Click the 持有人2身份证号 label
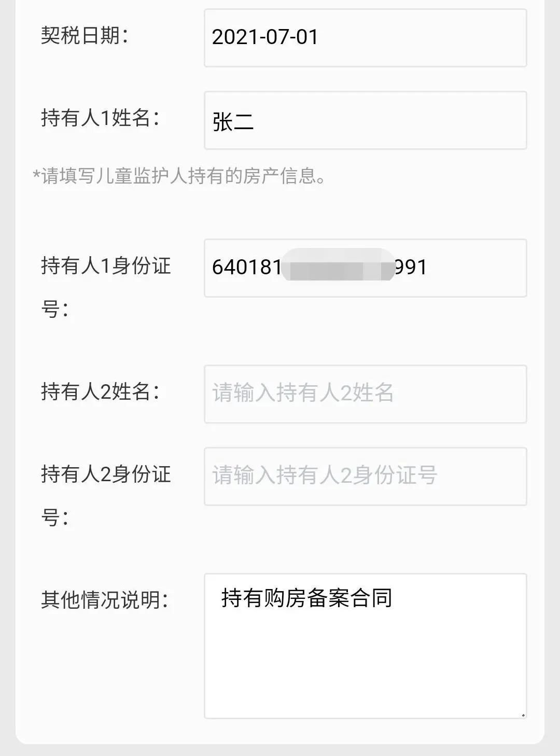560x756 pixels. [106, 475]
